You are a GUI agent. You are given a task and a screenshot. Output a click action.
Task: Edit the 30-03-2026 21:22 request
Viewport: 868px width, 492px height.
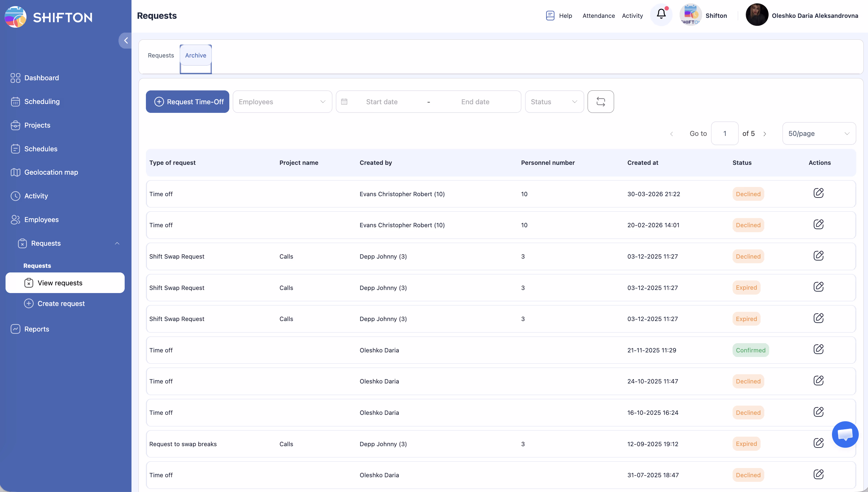coord(818,193)
